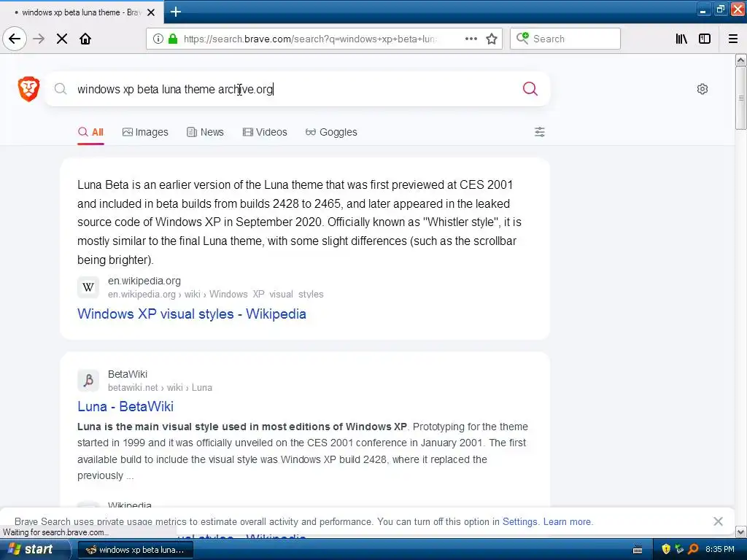
Task: Click the address bar URL
Action: [x=309, y=39]
